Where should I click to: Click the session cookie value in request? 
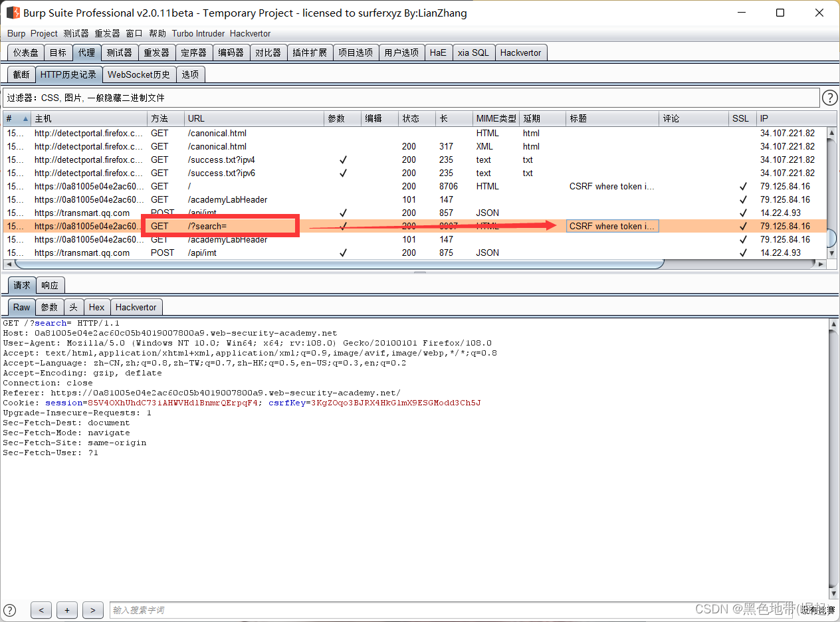pos(174,403)
